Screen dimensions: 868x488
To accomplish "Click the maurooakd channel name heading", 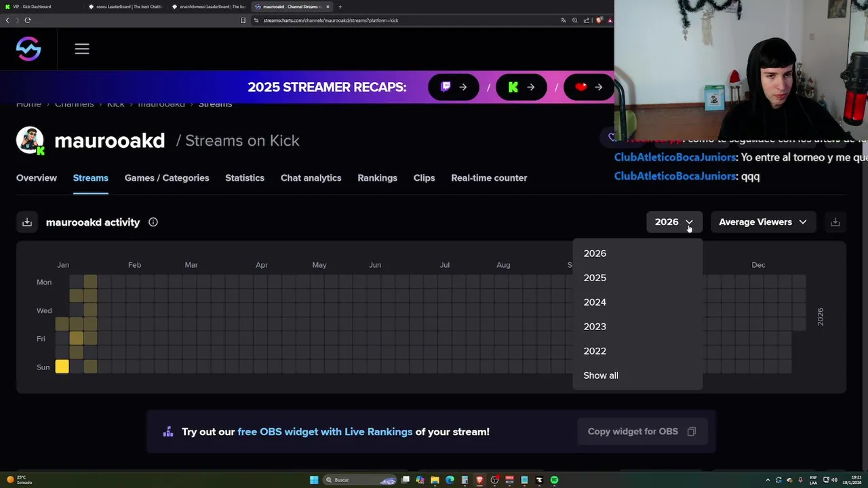I will click(110, 140).
